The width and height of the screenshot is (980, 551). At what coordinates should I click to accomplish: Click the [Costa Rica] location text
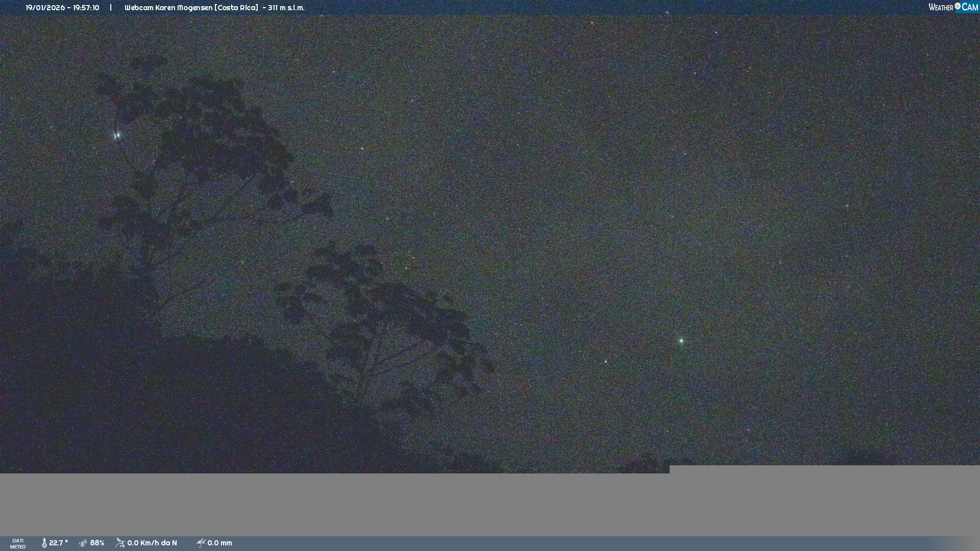pyautogui.click(x=236, y=8)
